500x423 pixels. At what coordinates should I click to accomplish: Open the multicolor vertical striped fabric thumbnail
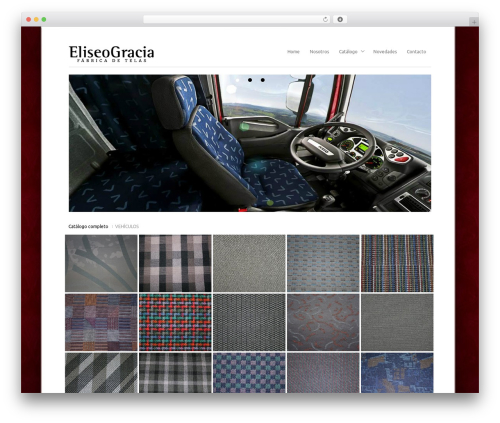[x=397, y=263]
